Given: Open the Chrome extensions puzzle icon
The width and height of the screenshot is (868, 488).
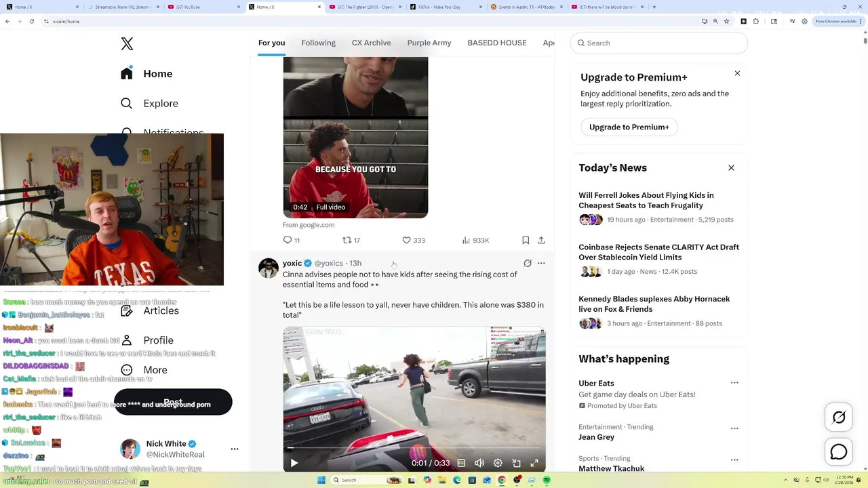Looking at the screenshot, I should (x=757, y=21).
